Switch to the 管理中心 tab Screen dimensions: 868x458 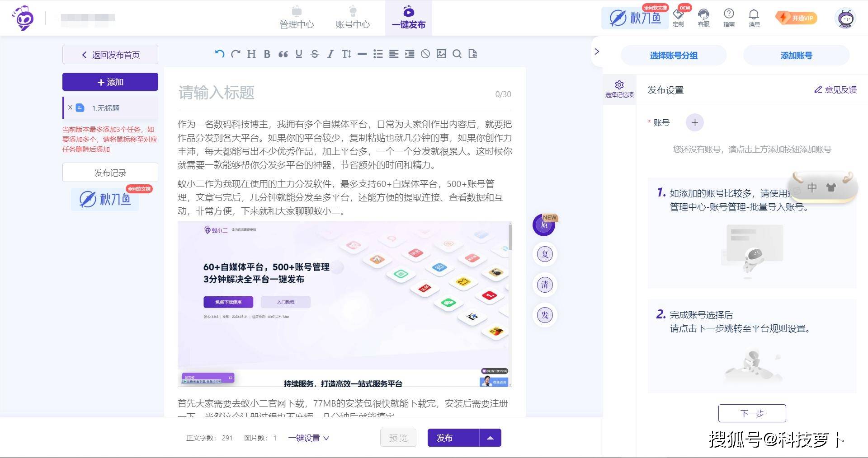click(x=297, y=18)
